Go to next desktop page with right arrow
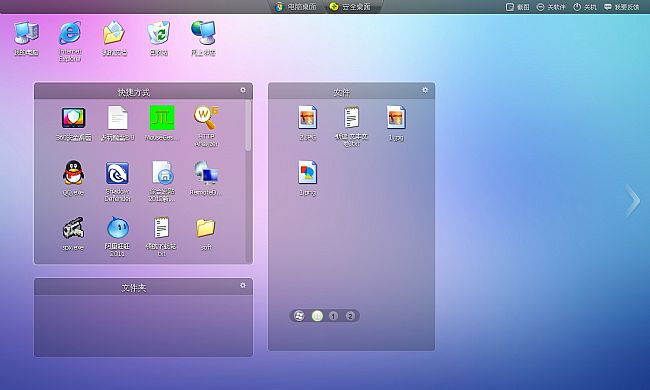650x390 pixels. 633,201
